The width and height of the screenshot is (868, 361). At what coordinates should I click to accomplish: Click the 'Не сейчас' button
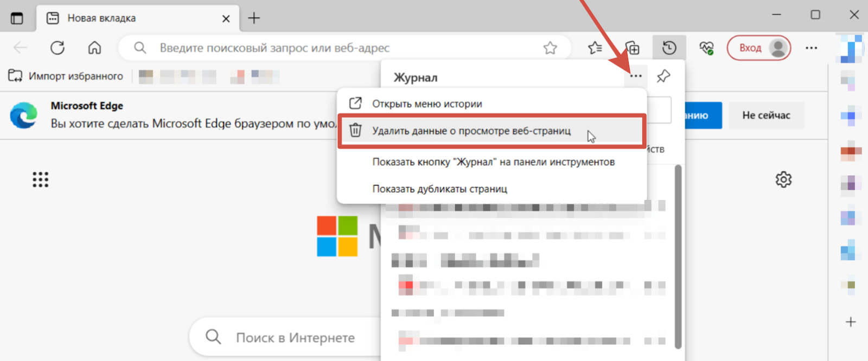coord(766,115)
